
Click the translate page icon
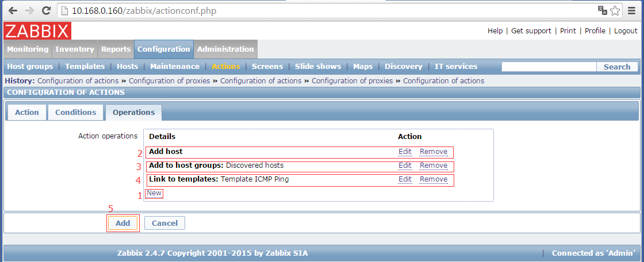tap(603, 11)
